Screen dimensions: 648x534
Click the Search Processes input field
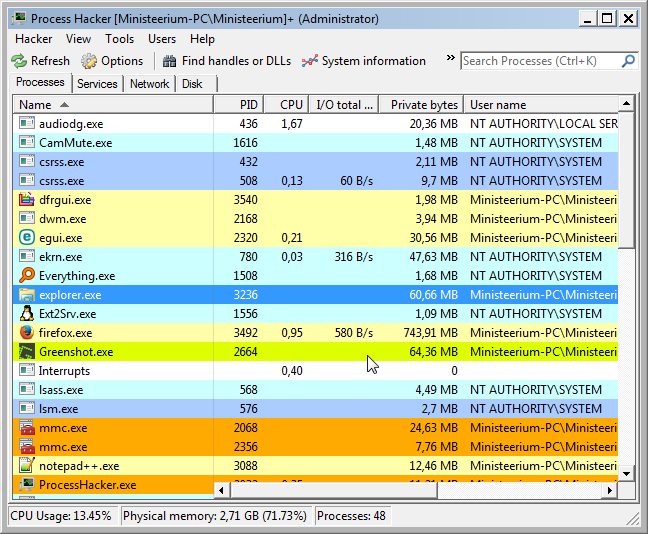(540, 61)
